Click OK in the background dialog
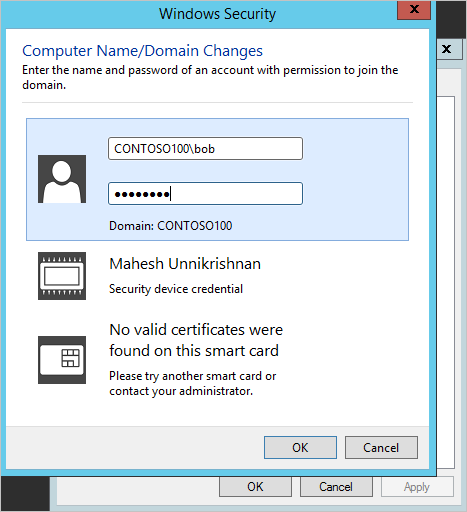Screen dimensions: 467x512 [x=255, y=487]
